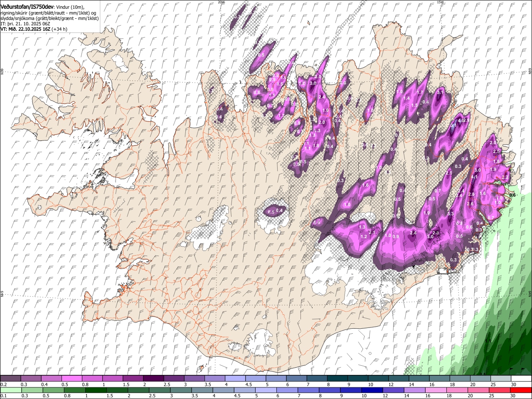Click the '1.3' snowfall value north of Vatnajökull
532x399 pixels.
click(362, 227)
